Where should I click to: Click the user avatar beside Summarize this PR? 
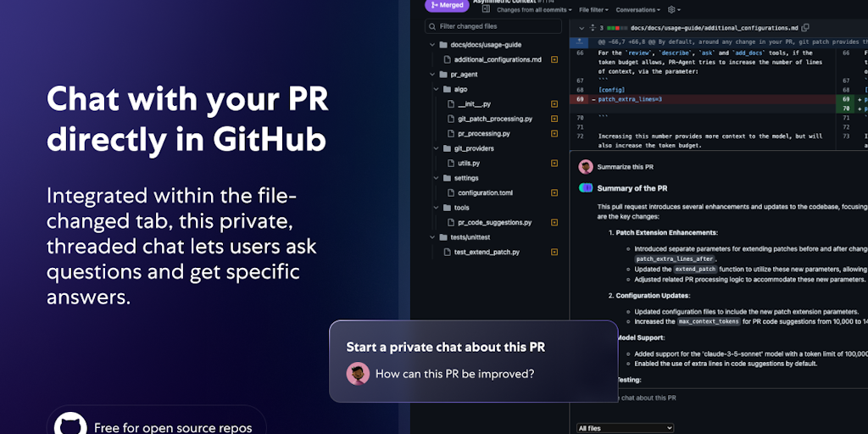point(586,167)
